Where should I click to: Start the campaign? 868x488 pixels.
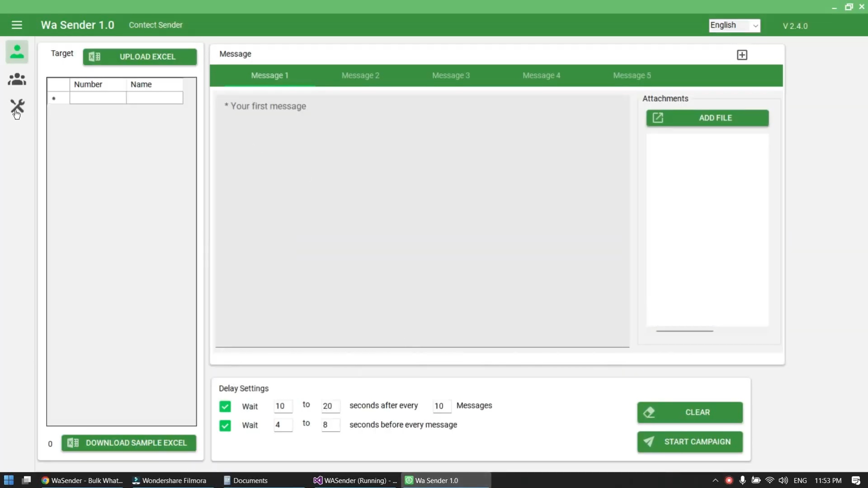coord(690,441)
